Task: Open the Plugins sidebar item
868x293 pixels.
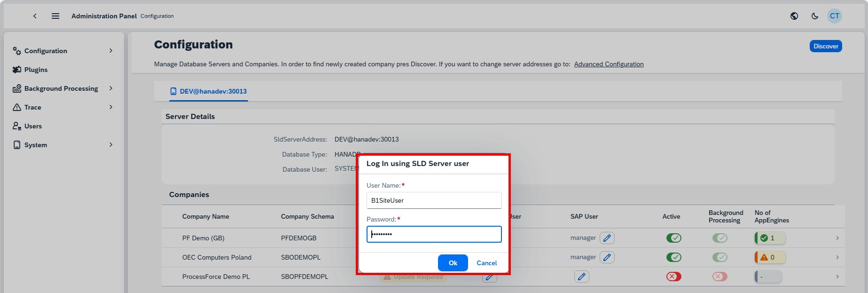Action: 36,70
